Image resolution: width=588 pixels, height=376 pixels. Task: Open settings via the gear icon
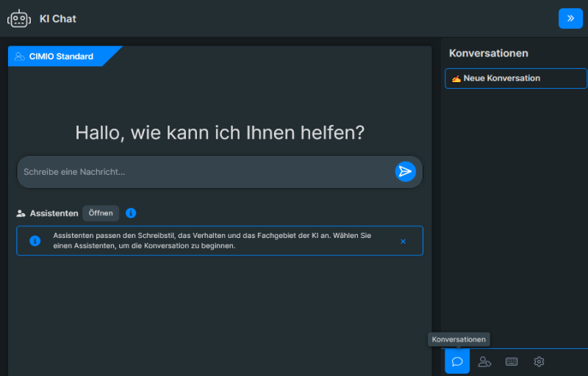539,361
